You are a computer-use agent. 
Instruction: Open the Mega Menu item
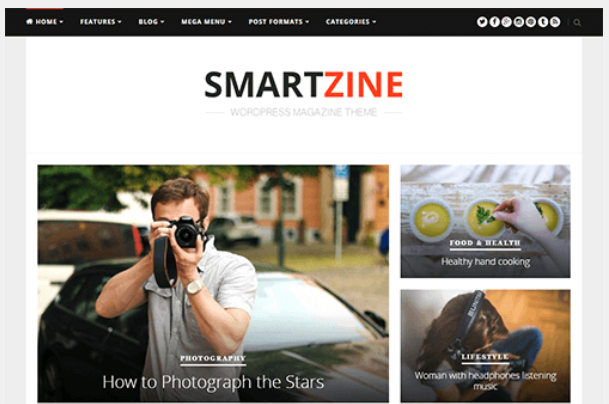pyautogui.click(x=206, y=22)
